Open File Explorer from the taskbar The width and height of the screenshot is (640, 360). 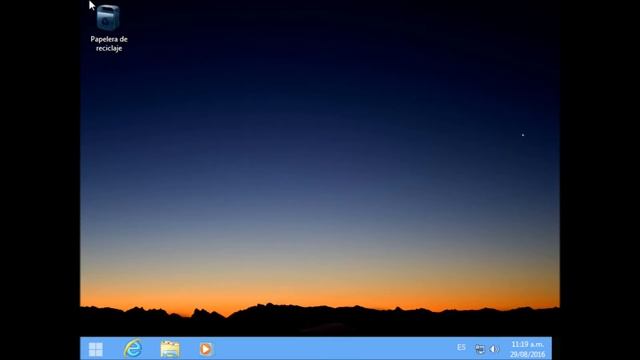point(170,349)
